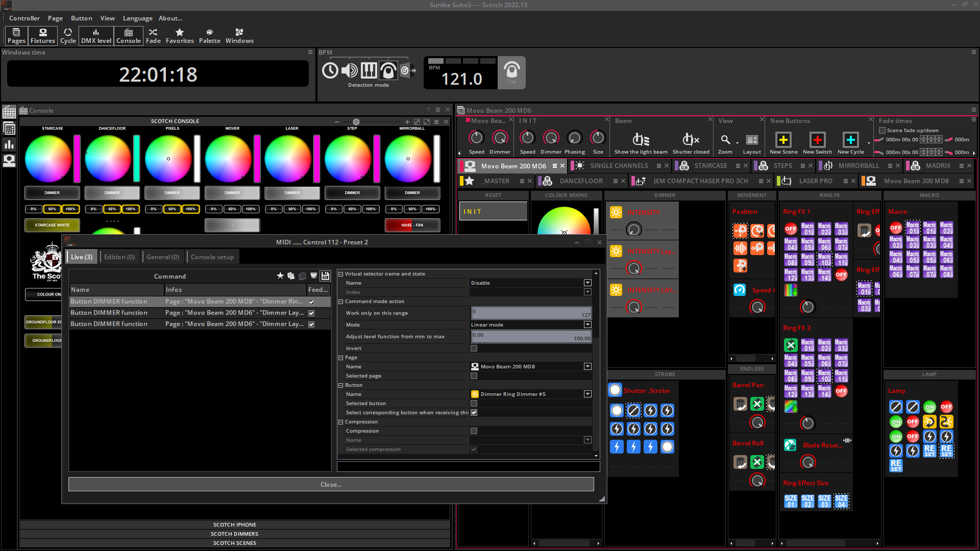Open the Controller menu
The height and width of the screenshot is (551, 980).
click(x=24, y=18)
